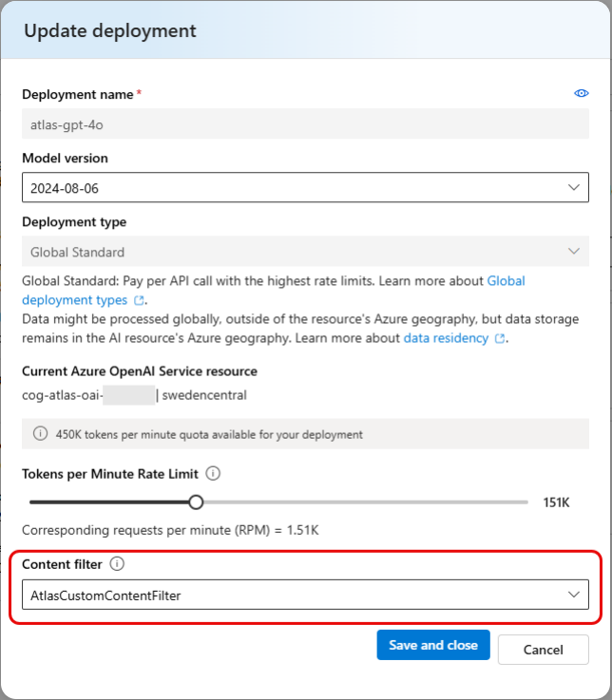Click the info icon in the quota available banner
The image size is (612, 700).
point(40,433)
